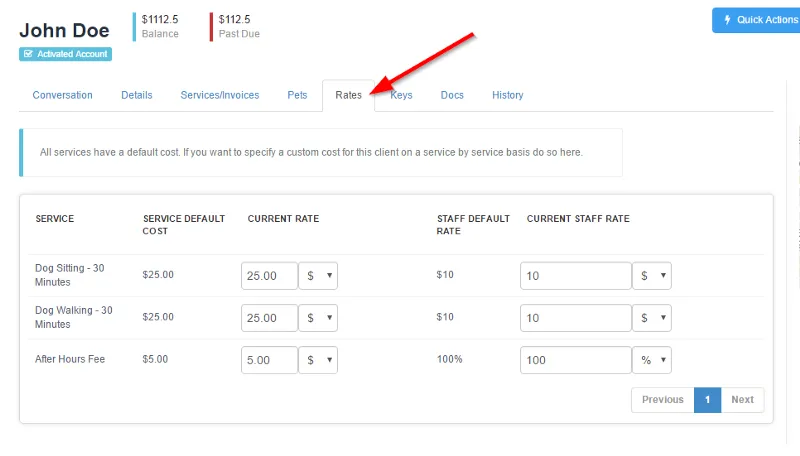The width and height of the screenshot is (800, 456).
Task: Click the checkmark icon on Activated Account
Action: pyautogui.click(x=29, y=54)
